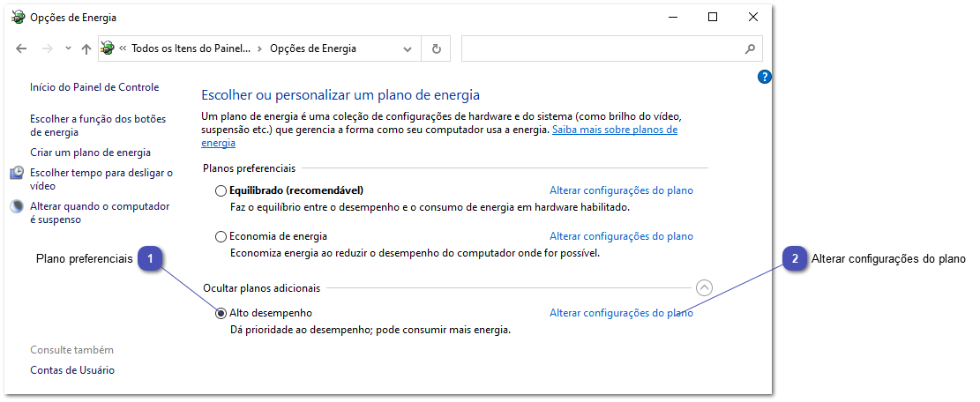The height and width of the screenshot is (402, 980).
Task: Click the monitor clock icon in sidebar
Action: [x=18, y=173]
